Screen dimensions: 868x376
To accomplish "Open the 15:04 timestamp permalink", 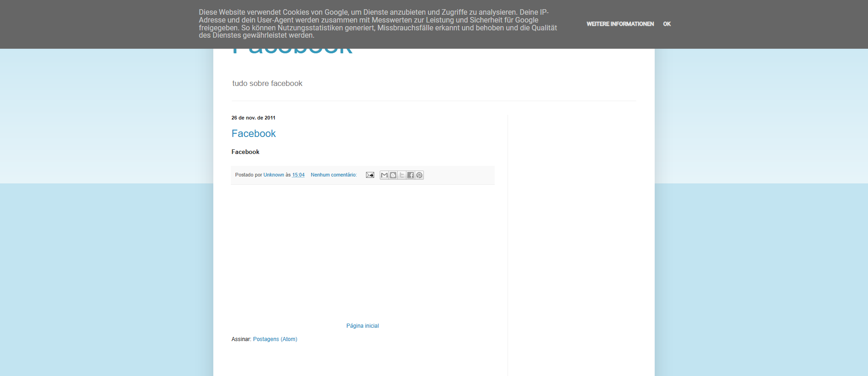I will click(x=298, y=175).
